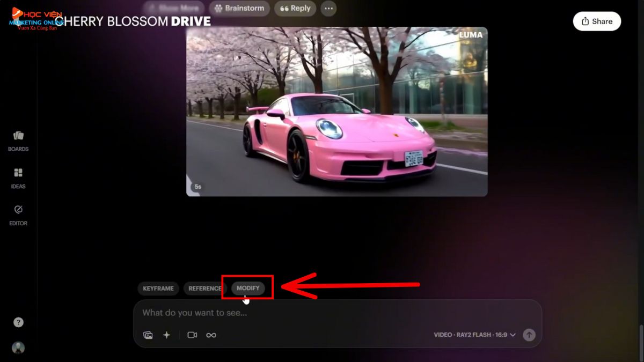Open the Video Ray2 Flash 16:9 settings dropdown

[x=475, y=335]
